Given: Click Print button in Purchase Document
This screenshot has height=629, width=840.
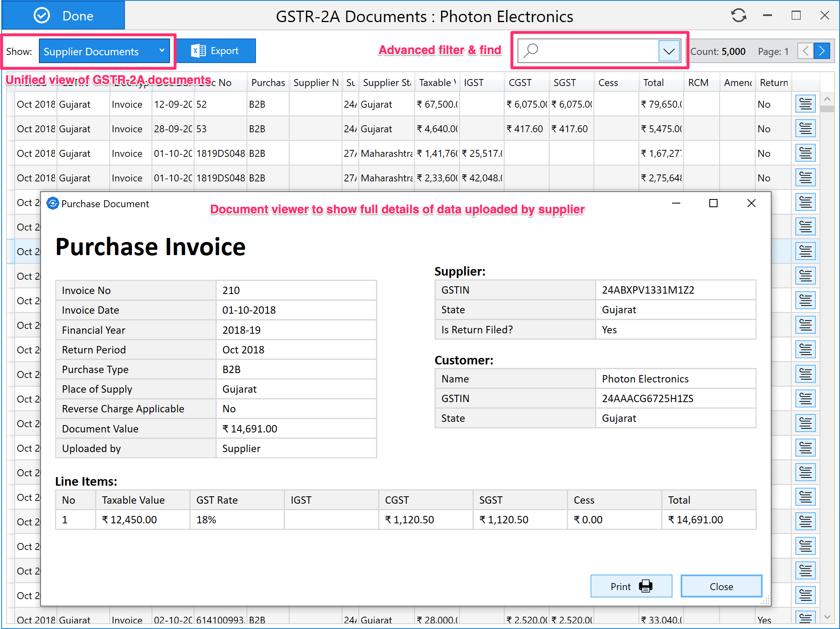Looking at the screenshot, I should 631,586.
